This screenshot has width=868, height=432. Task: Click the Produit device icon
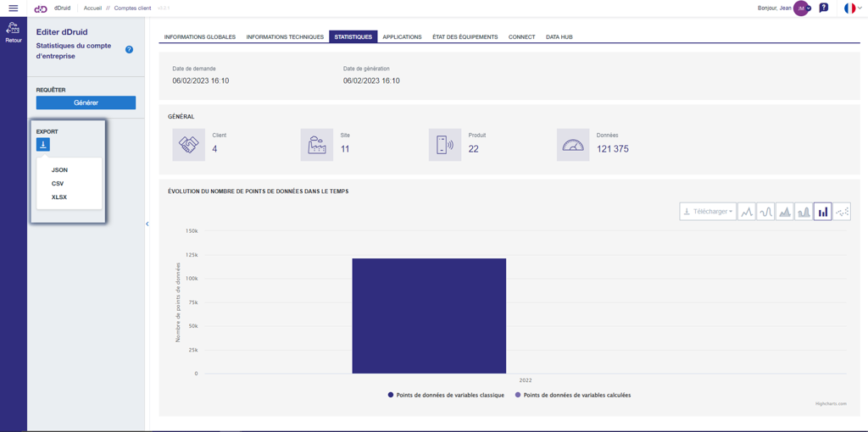coord(445,145)
